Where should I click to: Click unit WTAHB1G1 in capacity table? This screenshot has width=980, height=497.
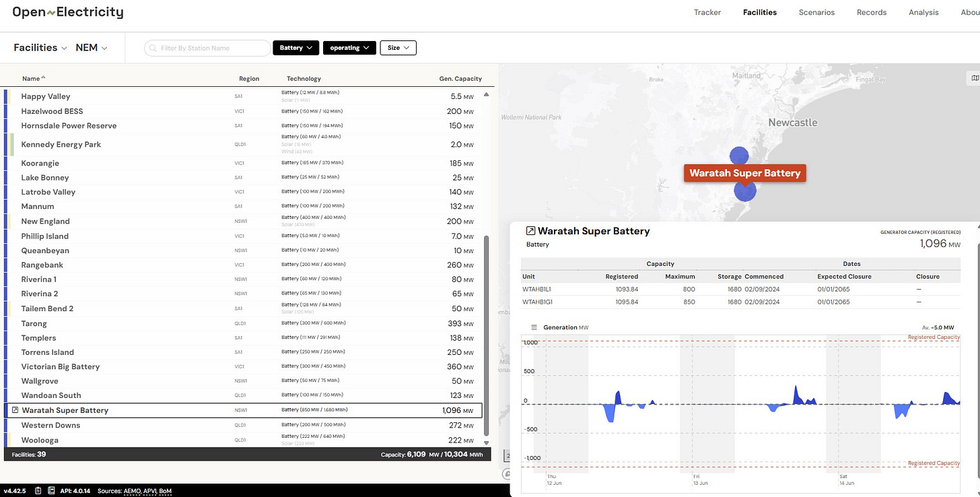click(x=537, y=302)
